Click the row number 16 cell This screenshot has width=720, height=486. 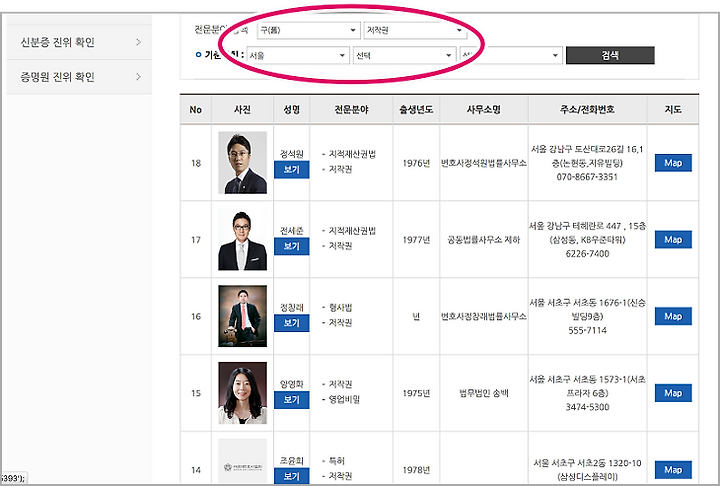click(x=196, y=316)
